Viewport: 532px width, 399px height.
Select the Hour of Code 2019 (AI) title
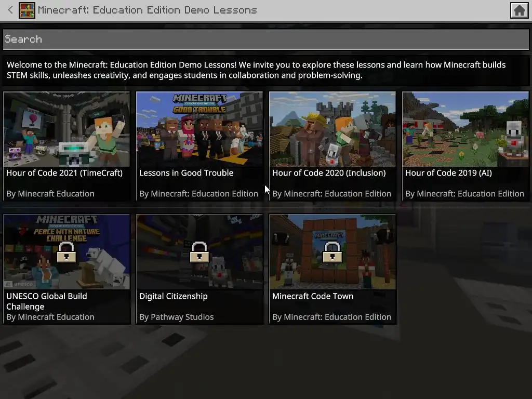click(x=448, y=173)
